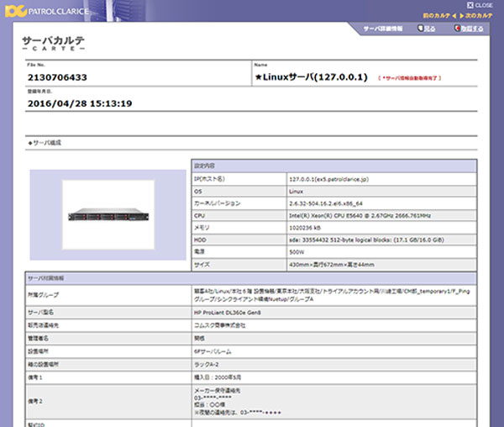Open the previous carte text link
The image size is (504, 427).
[x=437, y=15]
